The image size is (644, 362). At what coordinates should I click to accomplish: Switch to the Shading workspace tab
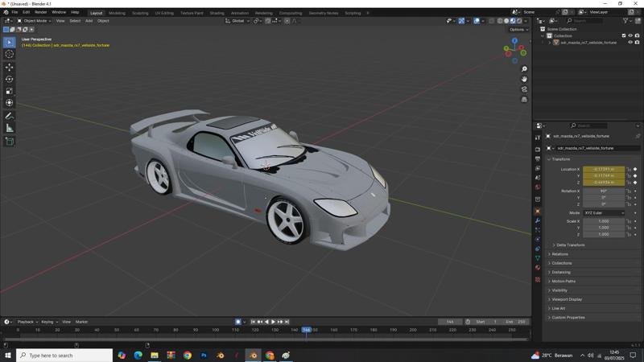click(x=217, y=13)
